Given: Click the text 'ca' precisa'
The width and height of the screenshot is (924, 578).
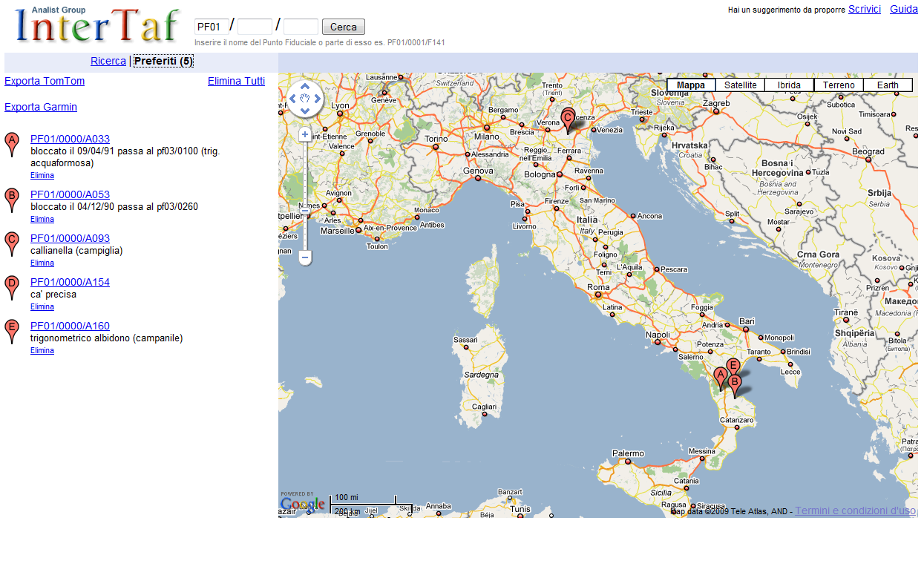Looking at the screenshot, I should tap(53, 295).
